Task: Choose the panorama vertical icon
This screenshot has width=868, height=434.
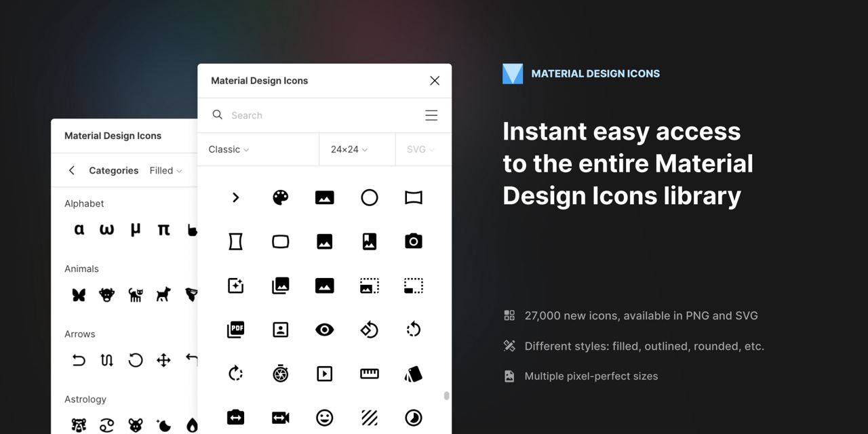Action: 236,241
